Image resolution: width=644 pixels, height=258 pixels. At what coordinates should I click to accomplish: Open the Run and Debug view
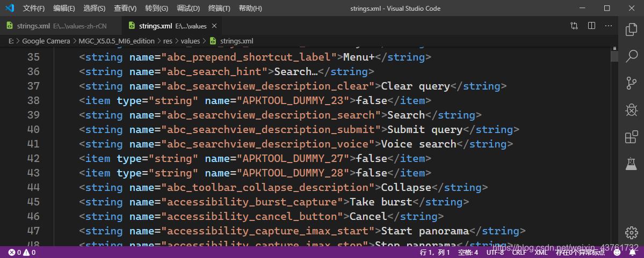tap(631, 110)
